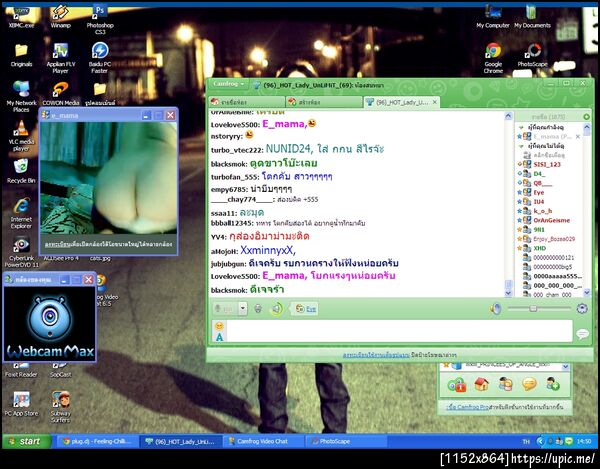Click the WebcamMax logo in the camera preview window
The image size is (600, 469).
click(50, 325)
